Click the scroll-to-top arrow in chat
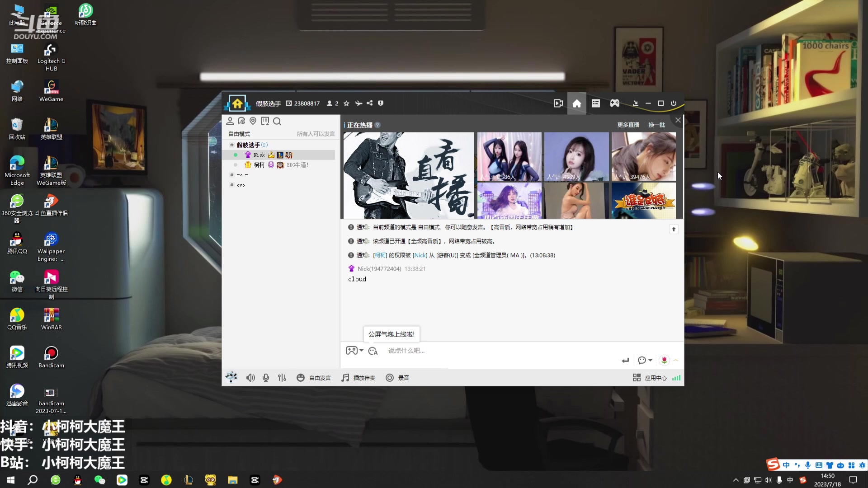Viewport: 868px width, 488px height. 674,229
